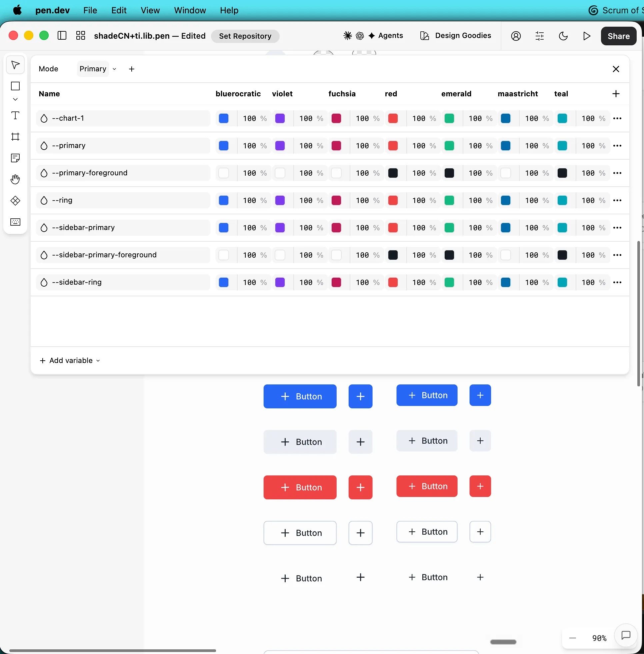Open the comments chat bubble icon
644x654 pixels.
[x=626, y=635]
